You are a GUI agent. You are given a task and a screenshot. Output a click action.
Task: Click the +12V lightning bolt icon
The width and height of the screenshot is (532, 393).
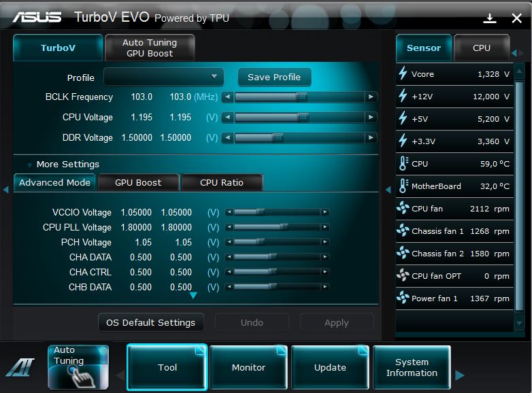(x=403, y=96)
